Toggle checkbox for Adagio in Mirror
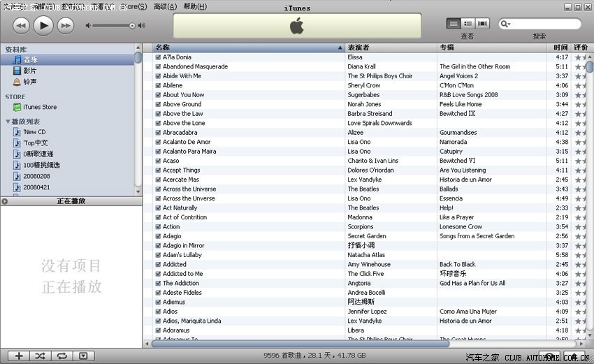594x364 pixels. click(x=159, y=246)
